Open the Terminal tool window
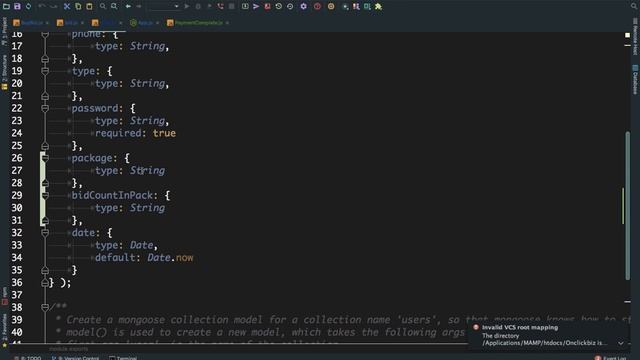Screen dimensions: 640x360 (123, 358)
